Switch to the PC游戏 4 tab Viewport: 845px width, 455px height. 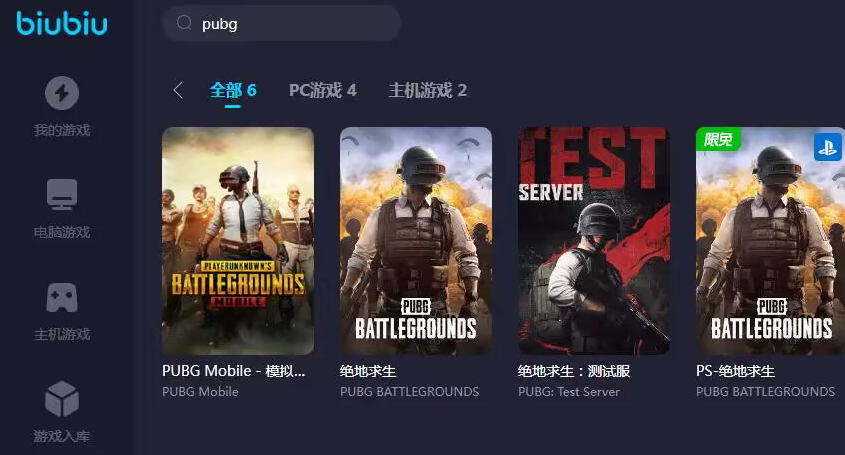tap(322, 90)
